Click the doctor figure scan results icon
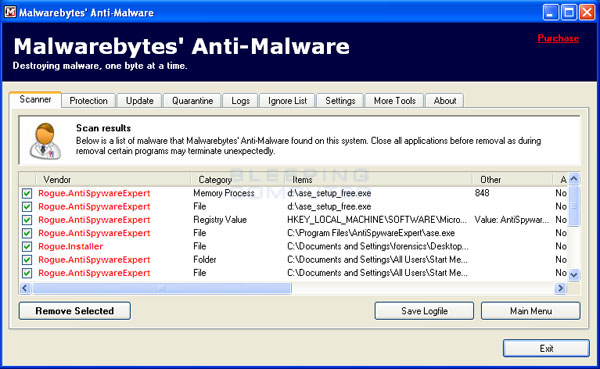The height and width of the screenshot is (369, 600). pos(45,140)
